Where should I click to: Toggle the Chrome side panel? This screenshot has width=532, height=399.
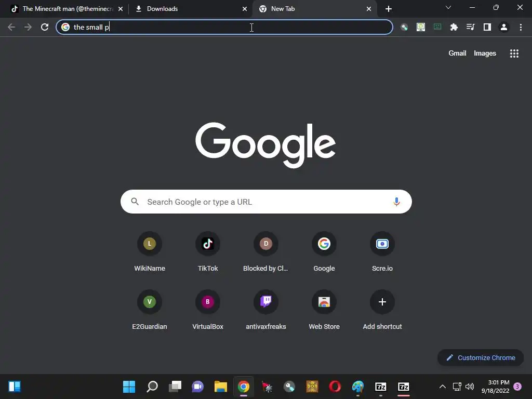(x=487, y=27)
